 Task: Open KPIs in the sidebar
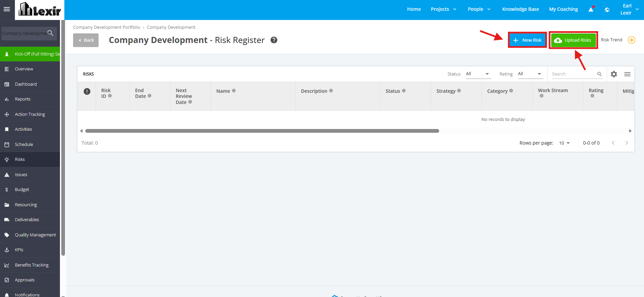(30, 250)
